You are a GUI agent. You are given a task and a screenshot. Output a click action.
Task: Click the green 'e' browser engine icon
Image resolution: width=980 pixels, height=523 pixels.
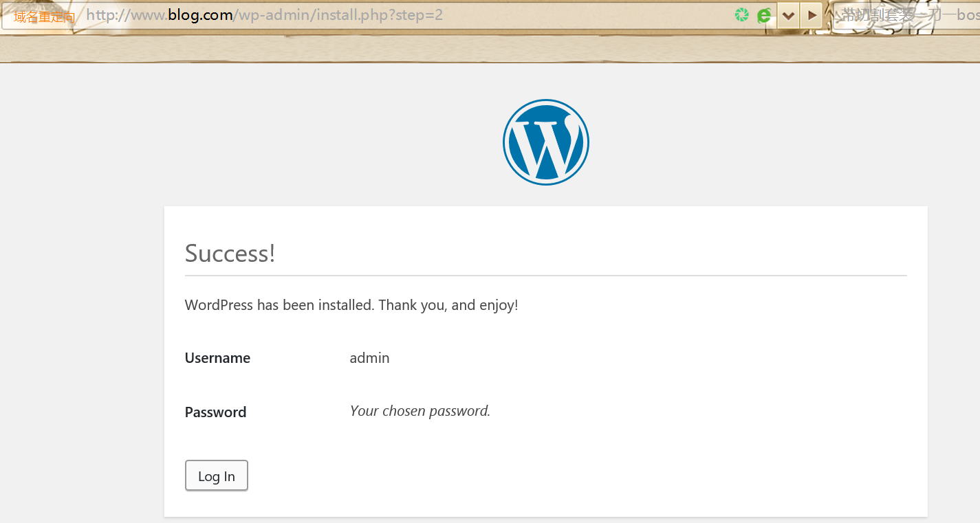point(764,15)
